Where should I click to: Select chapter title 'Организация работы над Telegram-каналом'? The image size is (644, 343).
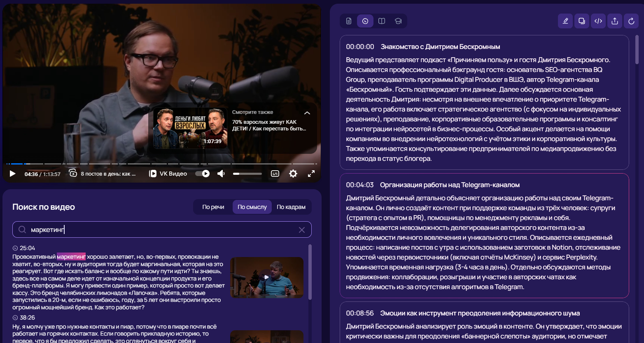(x=450, y=185)
